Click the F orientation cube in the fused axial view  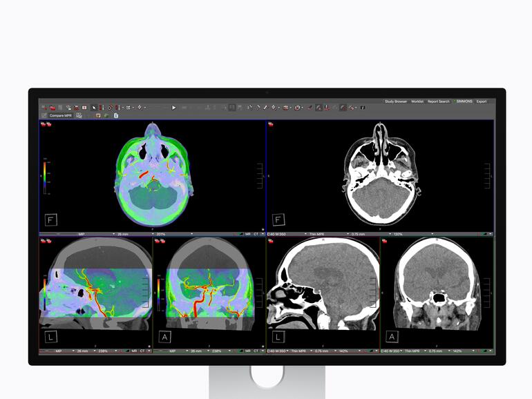click(51, 220)
